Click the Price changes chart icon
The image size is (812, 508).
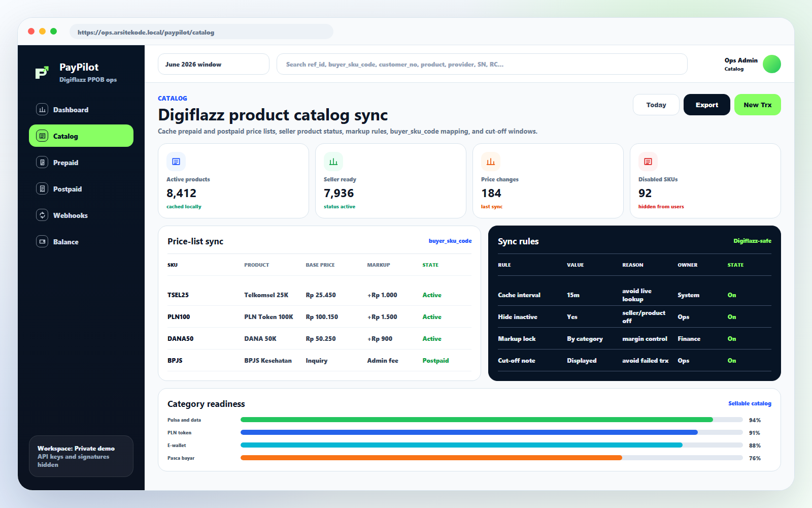click(491, 162)
